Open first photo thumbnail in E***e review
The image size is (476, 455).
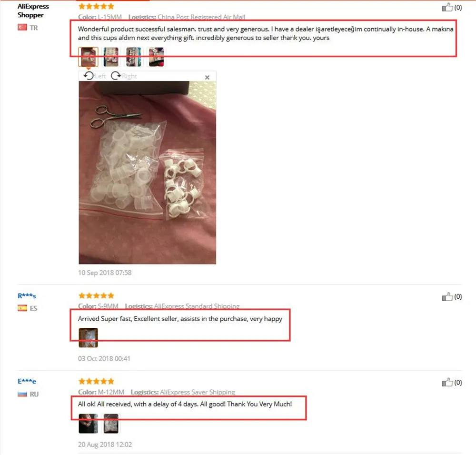pos(89,424)
